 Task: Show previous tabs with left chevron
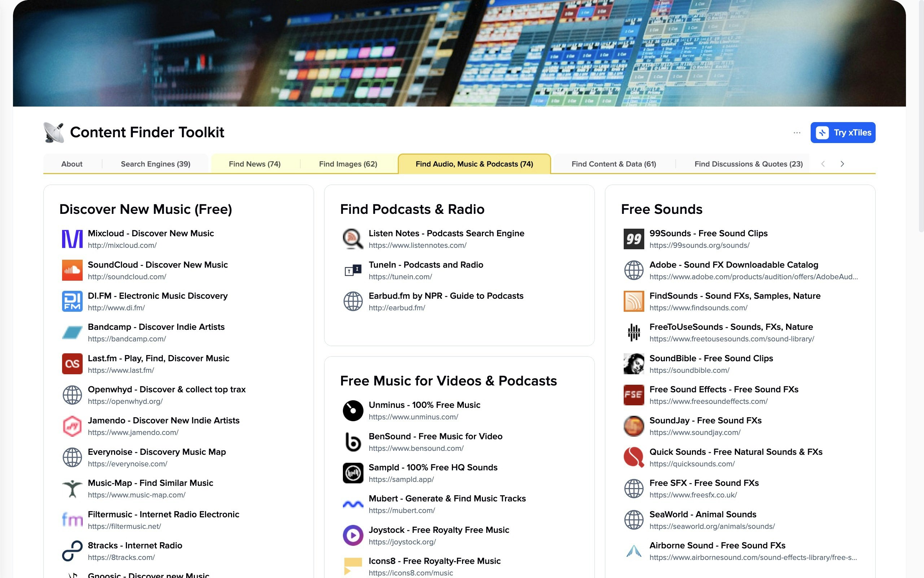click(823, 164)
